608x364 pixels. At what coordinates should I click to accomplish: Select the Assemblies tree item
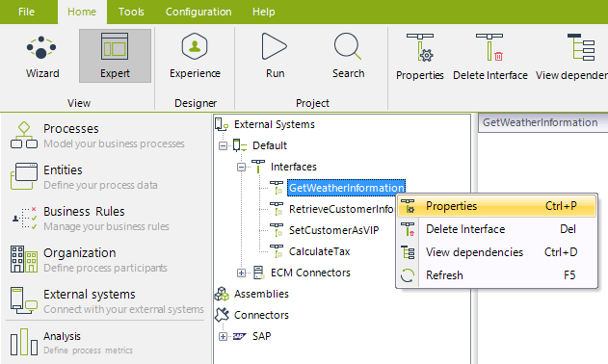tap(261, 294)
